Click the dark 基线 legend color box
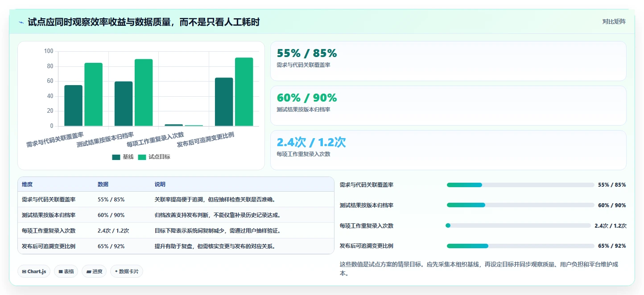This screenshot has width=644, height=295. pyautogui.click(x=116, y=157)
